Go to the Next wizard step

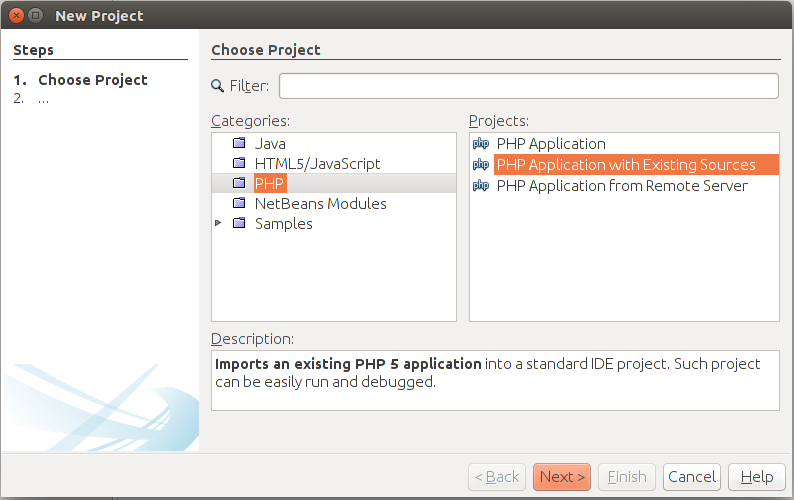point(562,477)
